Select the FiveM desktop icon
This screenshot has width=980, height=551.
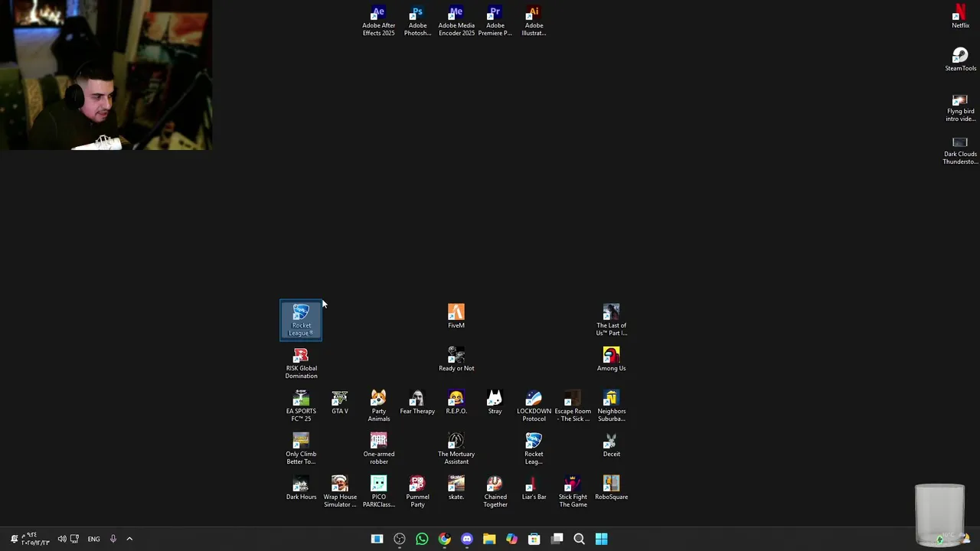(456, 317)
